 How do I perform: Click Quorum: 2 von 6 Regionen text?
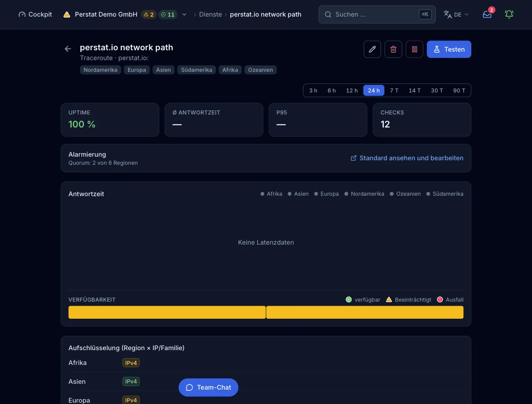click(x=103, y=162)
